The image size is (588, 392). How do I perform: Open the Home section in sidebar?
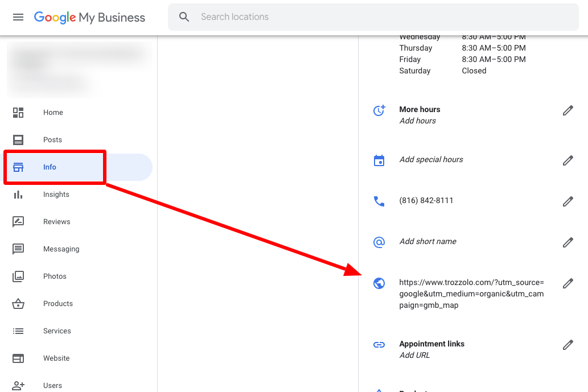53,113
